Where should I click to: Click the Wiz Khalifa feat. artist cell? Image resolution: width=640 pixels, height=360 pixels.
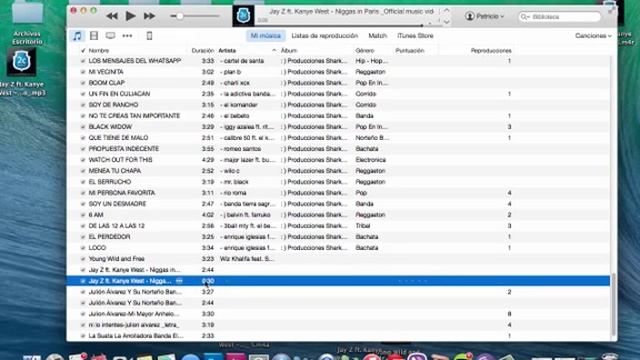coord(247,259)
